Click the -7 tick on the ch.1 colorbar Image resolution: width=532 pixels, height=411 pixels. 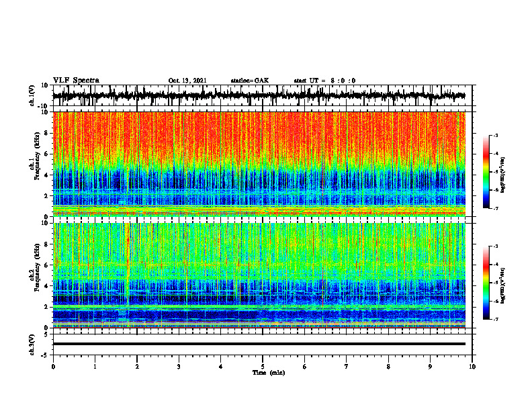pyautogui.click(x=496, y=208)
